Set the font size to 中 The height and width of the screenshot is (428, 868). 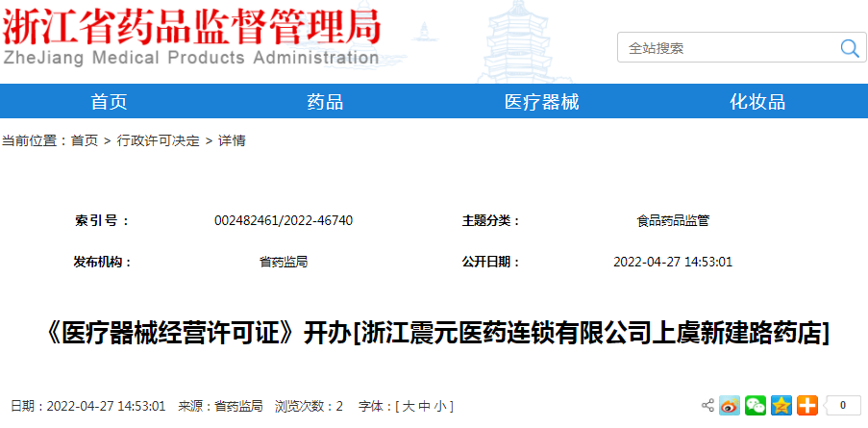[x=424, y=407]
